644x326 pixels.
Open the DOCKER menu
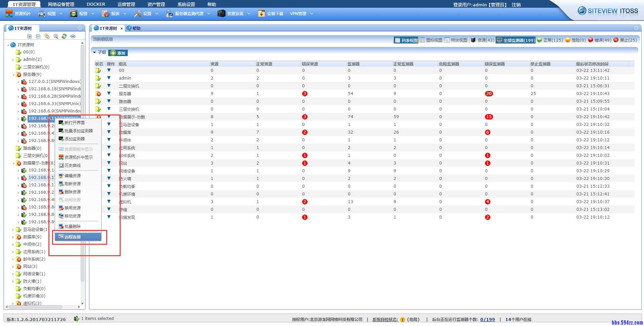(x=95, y=4)
